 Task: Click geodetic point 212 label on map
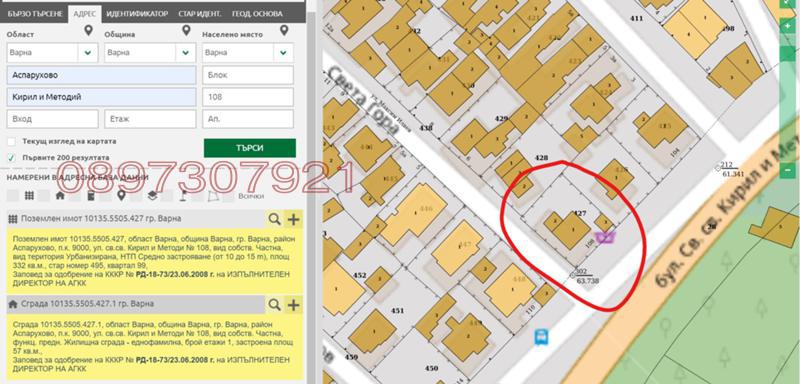click(x=727, y=165)
